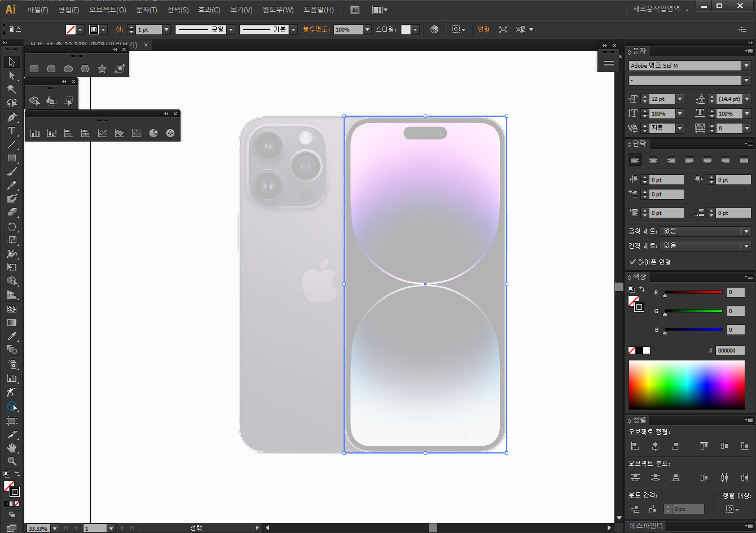Choose the Line Graph tool in graph panel
The height and width of the screenshot is (533, 756).
tap(103, 133)
